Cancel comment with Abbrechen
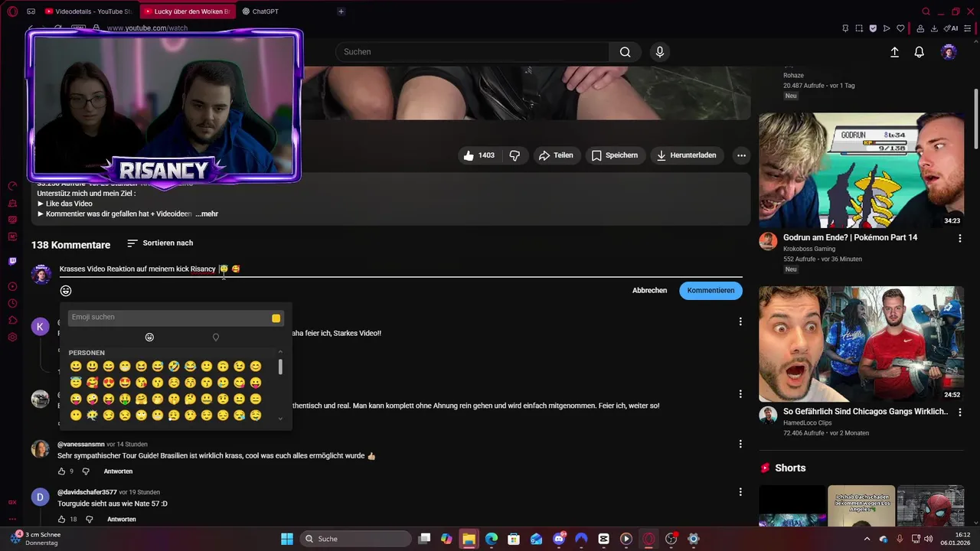 (649, 291)
